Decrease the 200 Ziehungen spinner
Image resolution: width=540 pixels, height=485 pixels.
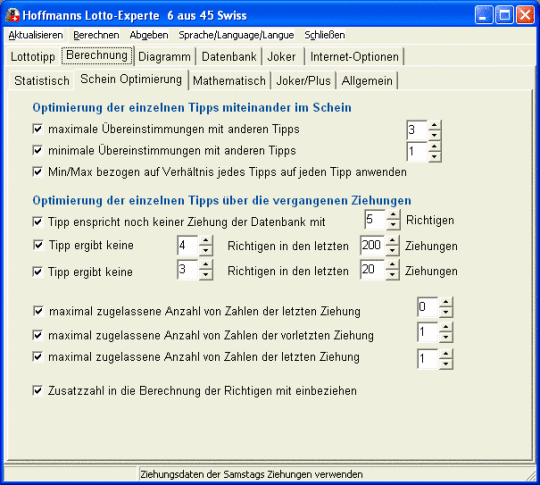click(392, 250)
